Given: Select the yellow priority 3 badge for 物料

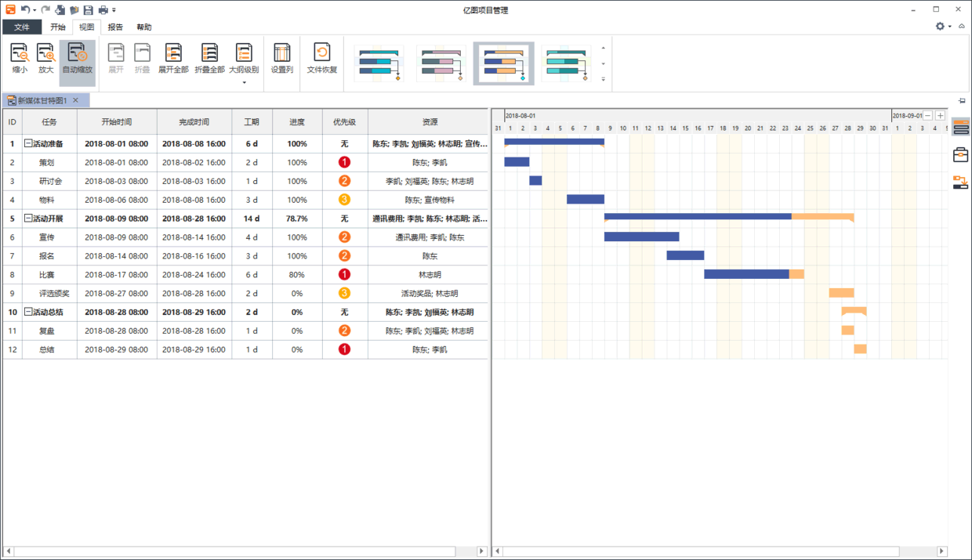Looking at the screenshot, I should 344,200.
